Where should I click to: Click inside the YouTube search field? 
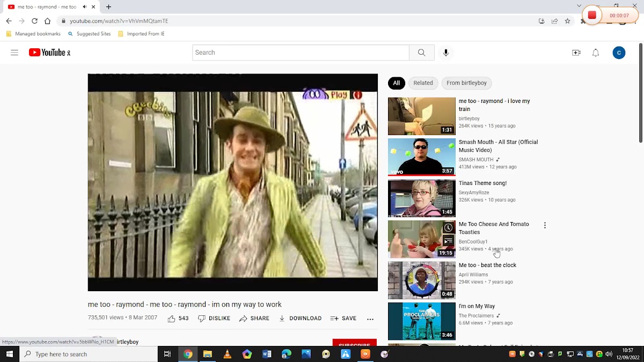301,53
